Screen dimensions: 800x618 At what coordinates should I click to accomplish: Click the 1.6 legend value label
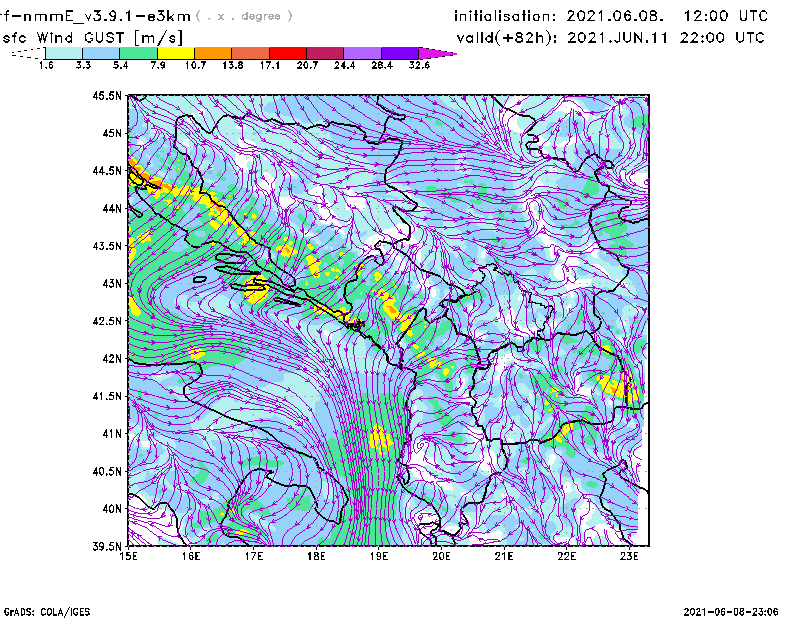click(46, 65)
